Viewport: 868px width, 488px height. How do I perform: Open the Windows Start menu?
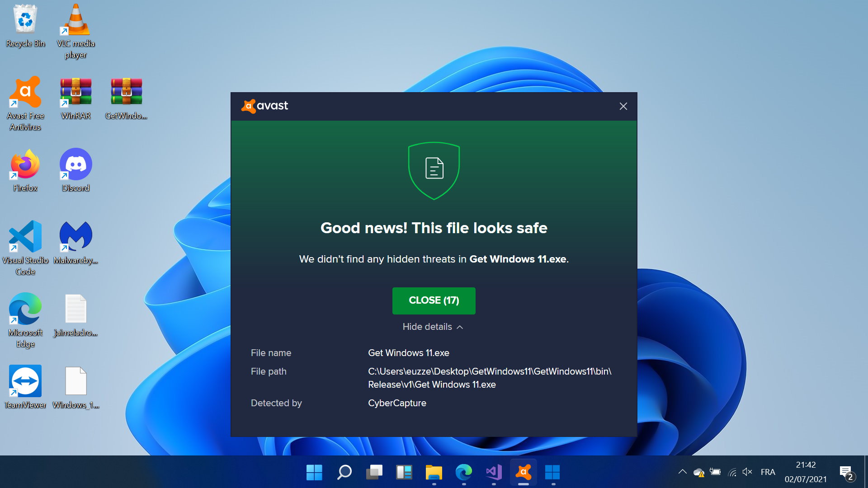pyautogui.click(x=314, y=473)
